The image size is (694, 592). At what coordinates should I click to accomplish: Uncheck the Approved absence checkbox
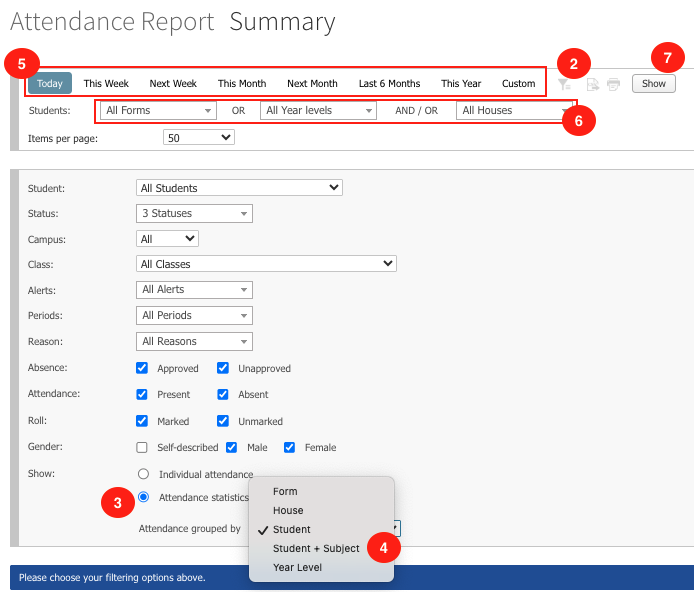[142, 368]
